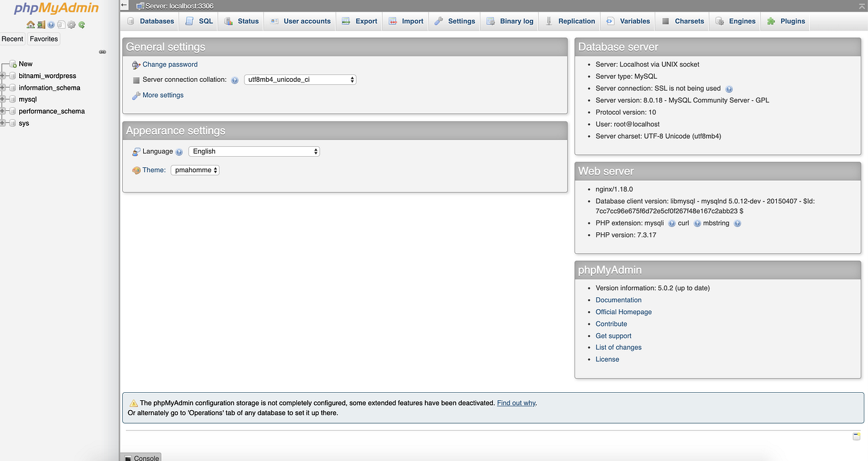Reload navigation panel with green refresh icon
Image resolution: width=868 pixels, height=461 pixels.
click(82, 25)
